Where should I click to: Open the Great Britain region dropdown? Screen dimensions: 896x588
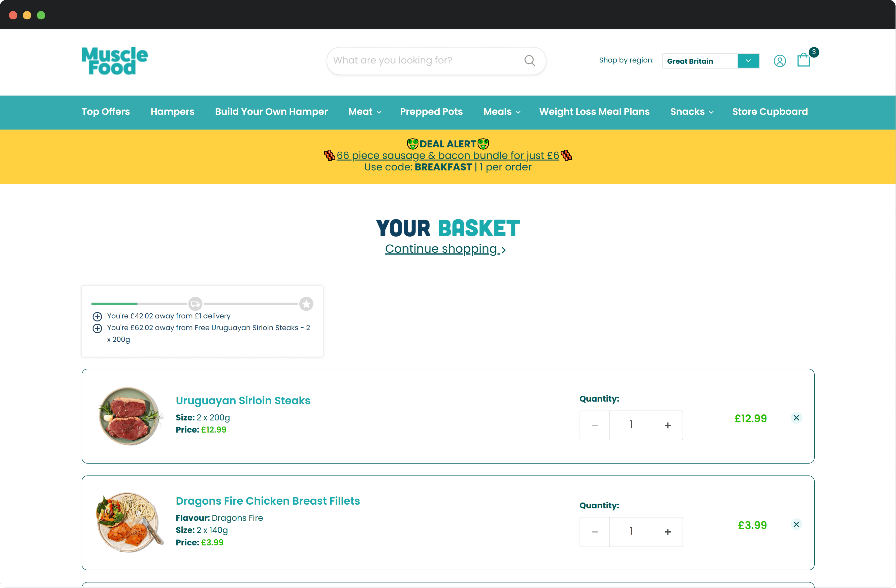click(x=710, y=61)
